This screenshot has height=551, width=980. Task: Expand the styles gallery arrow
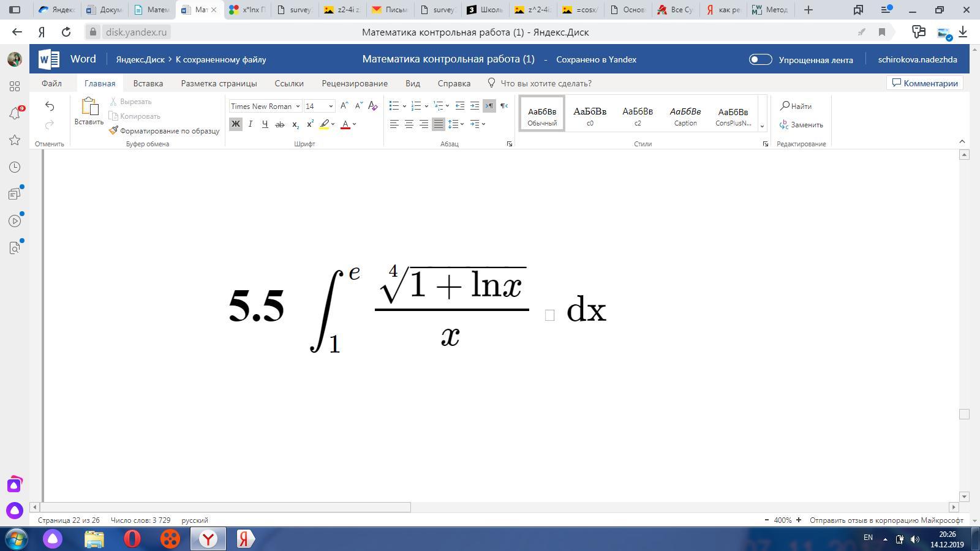click(762, 126)
